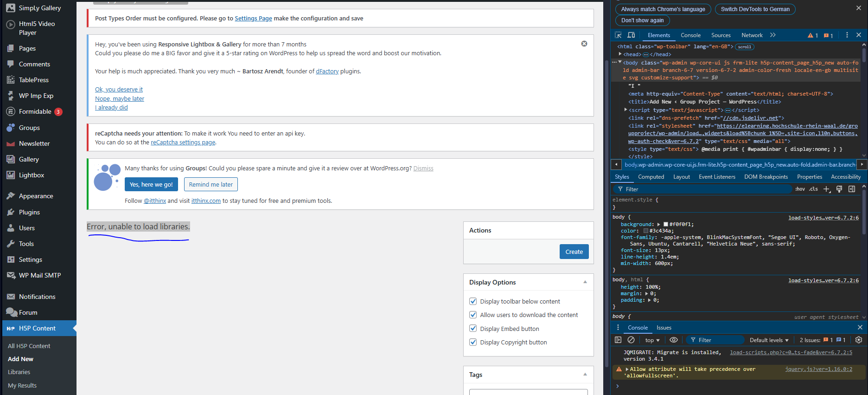This screenshot has height=395, width=868.
Task: Open TablePress sidebar icon
Action: click(x=11, y=80)
